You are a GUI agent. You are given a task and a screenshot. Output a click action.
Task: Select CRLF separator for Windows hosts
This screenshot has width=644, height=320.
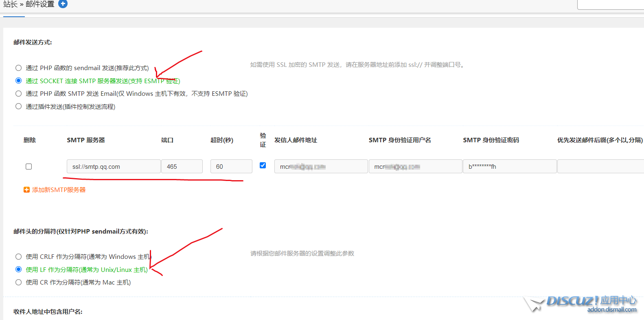click(x=18, y=257)
